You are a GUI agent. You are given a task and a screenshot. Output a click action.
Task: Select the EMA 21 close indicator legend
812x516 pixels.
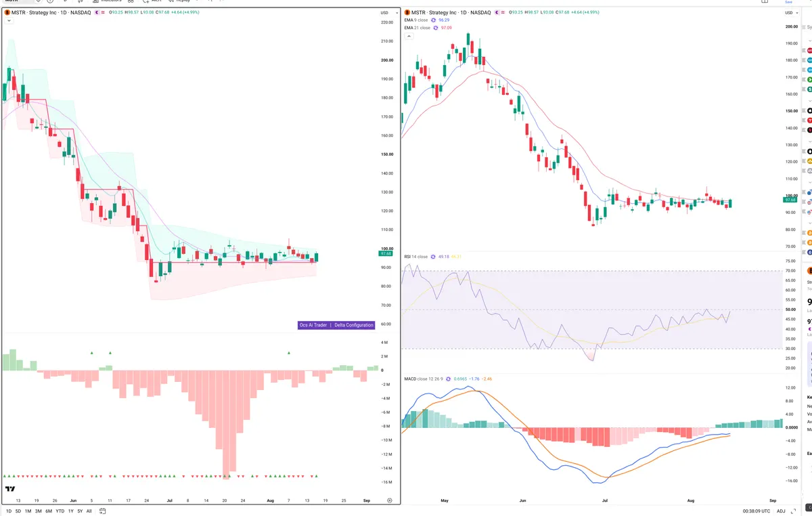click(416, 28)
